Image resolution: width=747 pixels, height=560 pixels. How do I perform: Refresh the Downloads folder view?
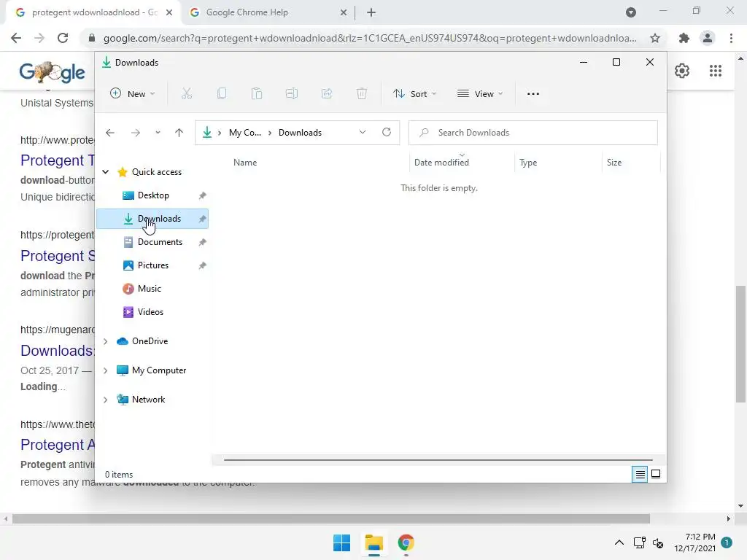coord(387,133)
